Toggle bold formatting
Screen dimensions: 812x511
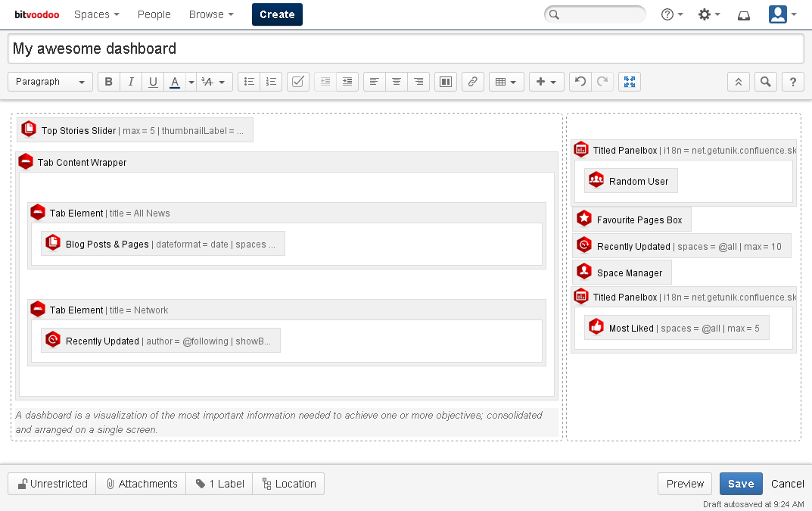[109, 82]
